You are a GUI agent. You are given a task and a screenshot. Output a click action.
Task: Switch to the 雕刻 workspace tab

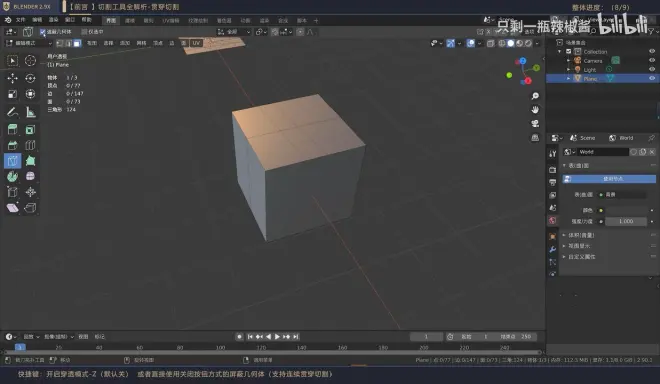(x=148, y=20)
